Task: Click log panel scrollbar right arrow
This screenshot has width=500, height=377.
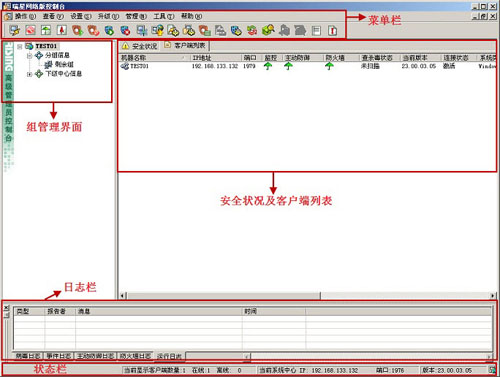Action: click(x=489, y=356)
